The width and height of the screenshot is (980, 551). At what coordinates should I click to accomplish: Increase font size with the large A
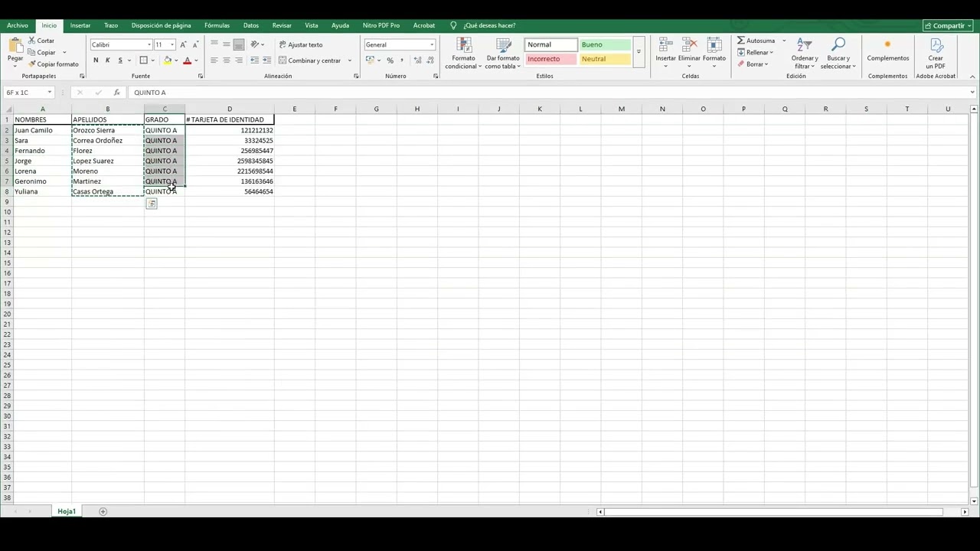click(183, 44)
